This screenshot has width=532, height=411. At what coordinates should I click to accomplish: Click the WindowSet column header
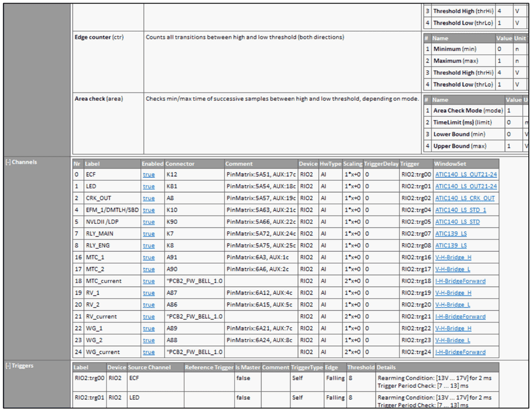466,164
